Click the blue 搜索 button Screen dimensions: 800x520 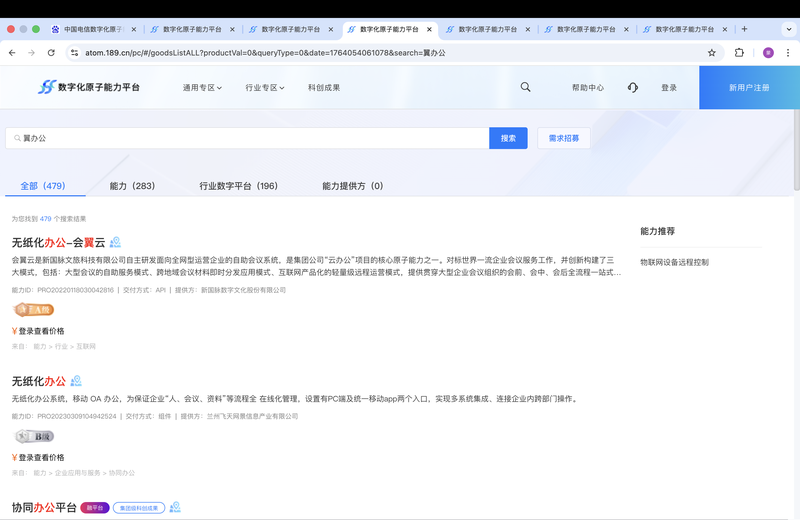tap(508, 138)
